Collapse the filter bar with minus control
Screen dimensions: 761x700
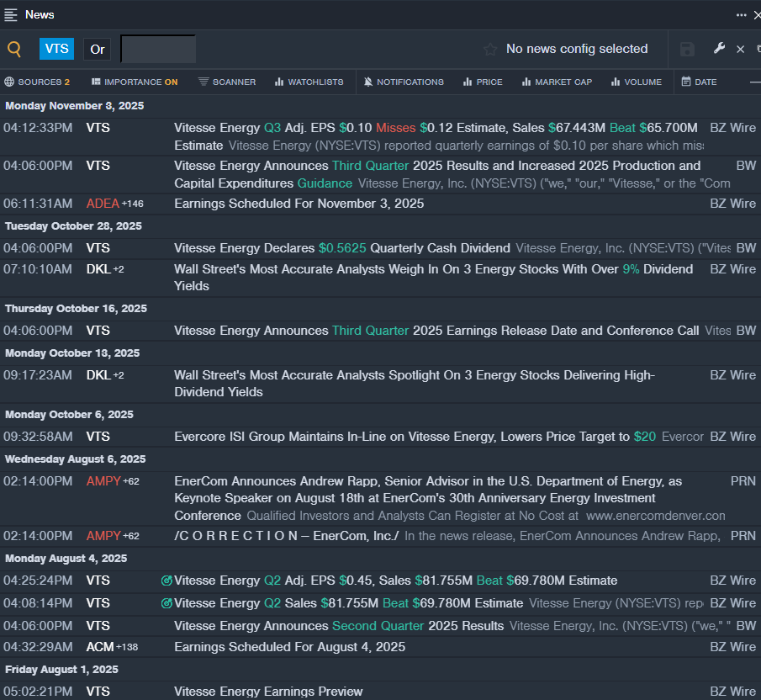(x=755, y=82)
